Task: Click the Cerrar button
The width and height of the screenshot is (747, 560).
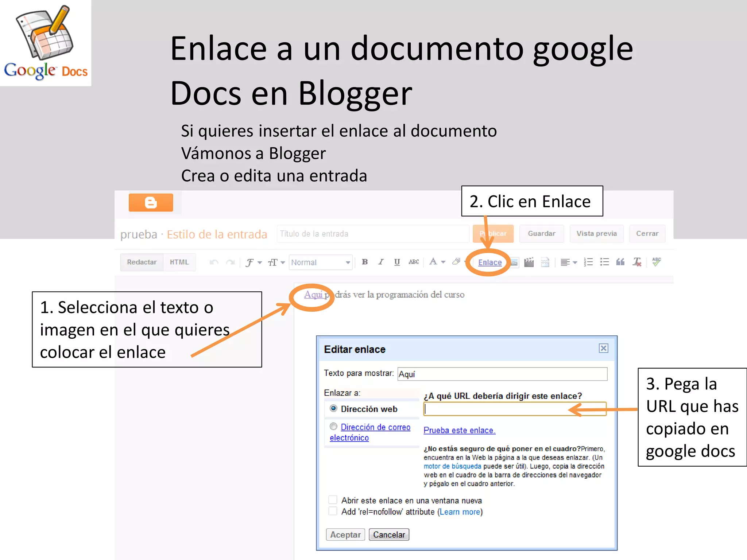Action: (x=647, y=234)
